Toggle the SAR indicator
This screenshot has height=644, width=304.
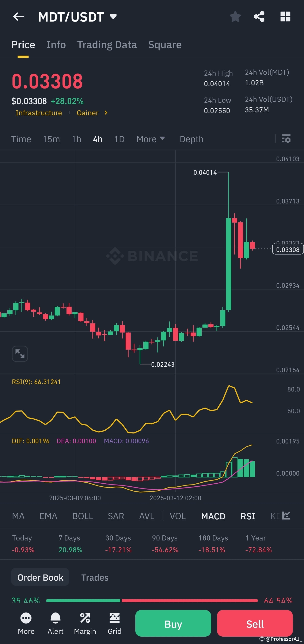[x=116, y=516]
